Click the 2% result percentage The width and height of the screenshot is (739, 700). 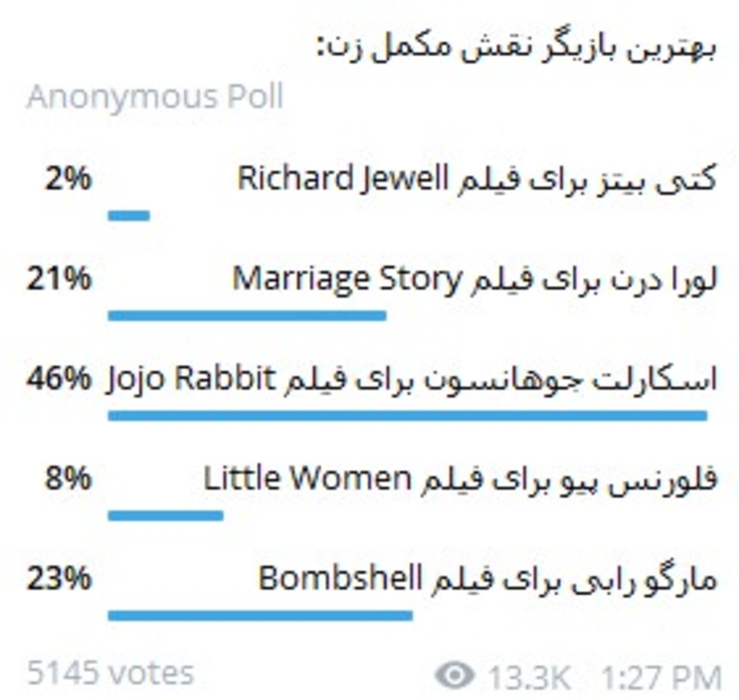click(x=69, y=179)
